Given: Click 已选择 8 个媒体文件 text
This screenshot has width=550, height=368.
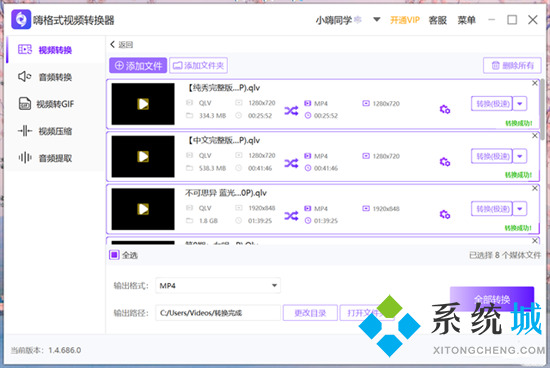Looking at the screenshot, I should coord(505,255).
